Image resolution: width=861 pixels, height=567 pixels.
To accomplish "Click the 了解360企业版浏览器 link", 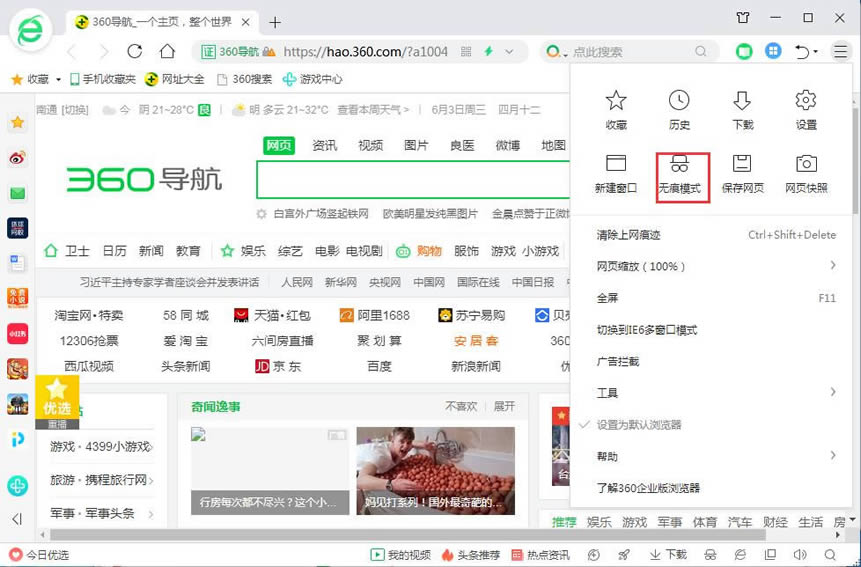I will [x=648, y=488].
